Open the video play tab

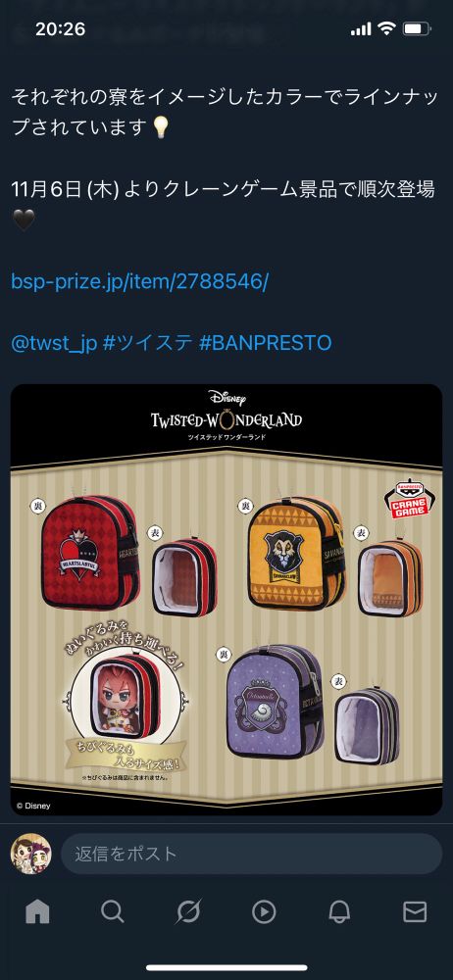click(264, 912)
